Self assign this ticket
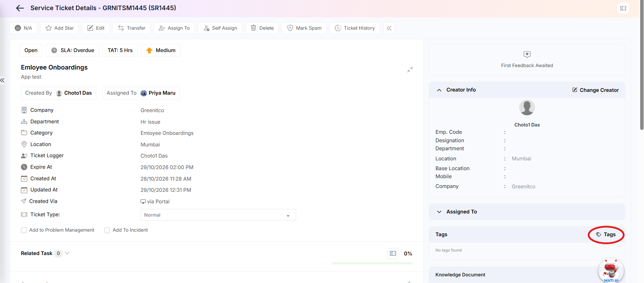This screenshot has height=283, width=644. click(220, 28)
